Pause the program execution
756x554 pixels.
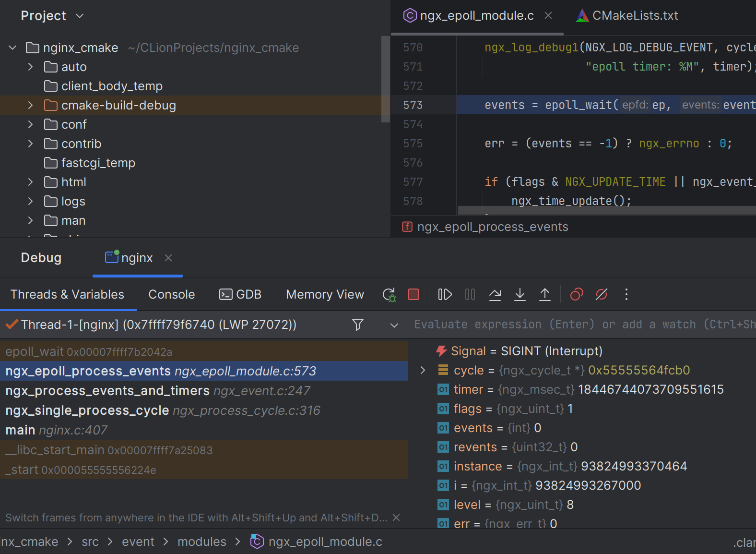[470, 294]
